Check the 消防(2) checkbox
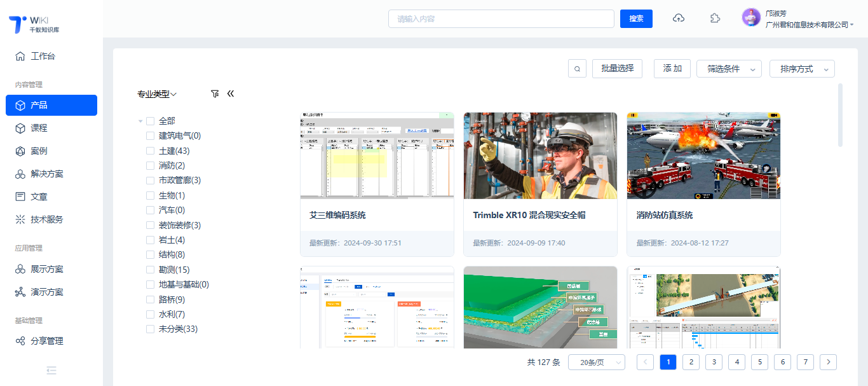Image resolution: width=868 pixels, height=386 pixels. (x=151, y=165)
